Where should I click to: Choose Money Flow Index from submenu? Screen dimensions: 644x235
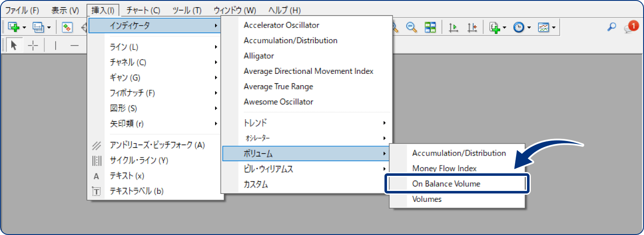point(444,168)
